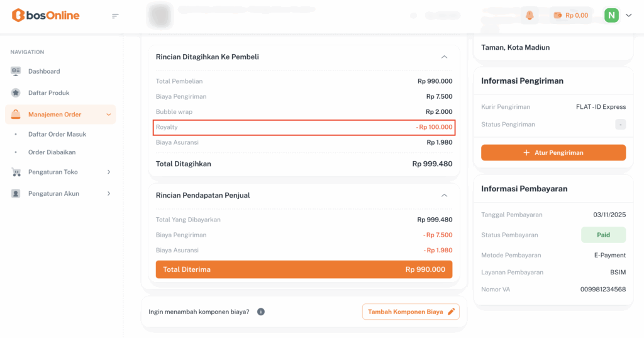Expand the Pengaturan Toko submenu chevron
This screenshot has width=644, height=338.
[109, 172]
